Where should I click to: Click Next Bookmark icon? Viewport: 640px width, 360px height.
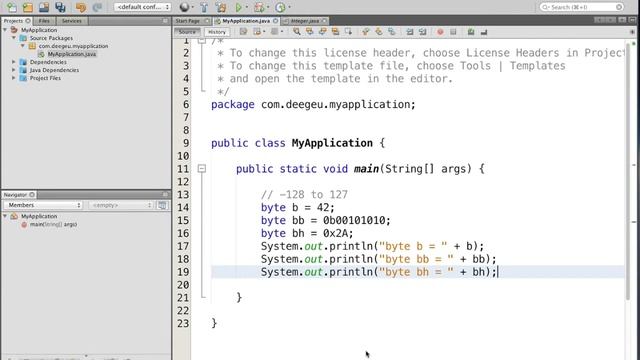click(x=379, y=32)
